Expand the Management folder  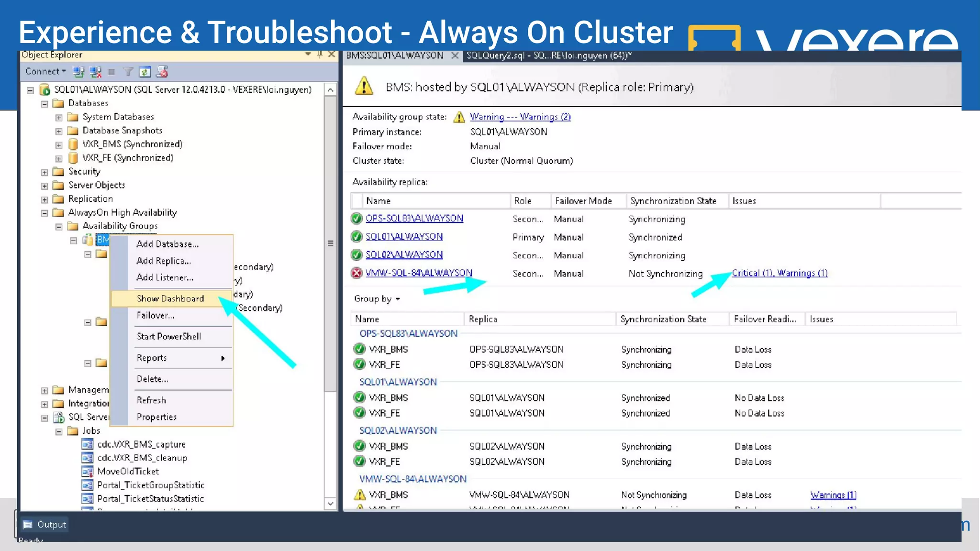(45, 390)
